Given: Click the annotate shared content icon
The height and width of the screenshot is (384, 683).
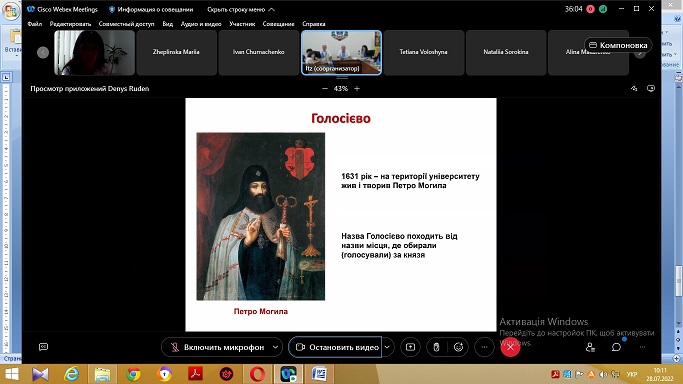Looking at the screenshot, I should point(634,88).
